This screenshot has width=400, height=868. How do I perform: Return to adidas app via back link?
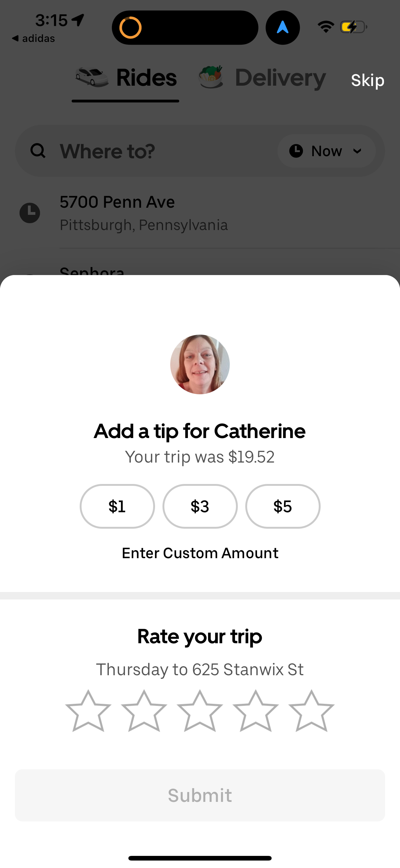[x=33, y=38]
